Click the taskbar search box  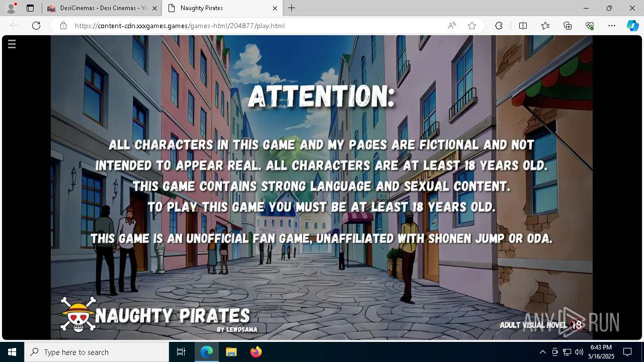click(97, 352)
